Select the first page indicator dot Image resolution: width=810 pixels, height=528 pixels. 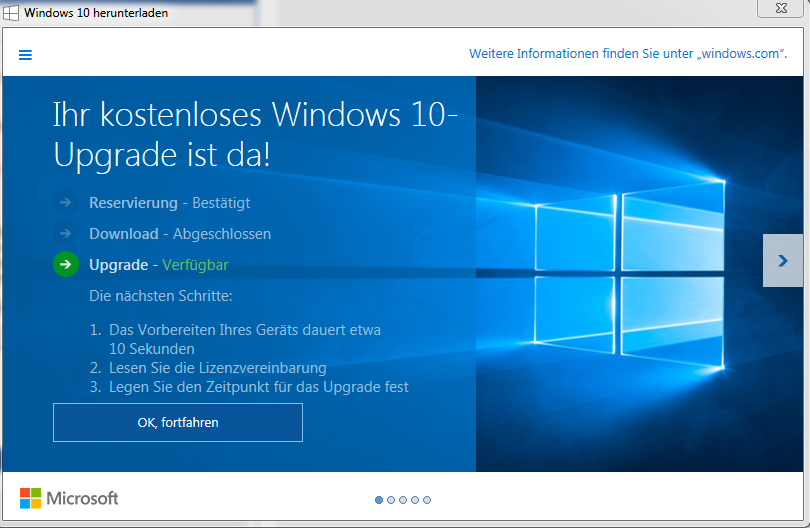coord(379,500)
